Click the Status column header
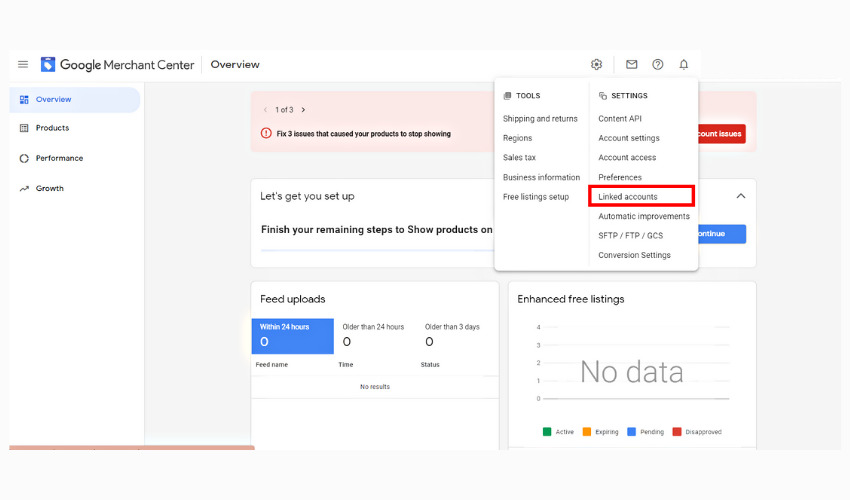 click(430, 365)
